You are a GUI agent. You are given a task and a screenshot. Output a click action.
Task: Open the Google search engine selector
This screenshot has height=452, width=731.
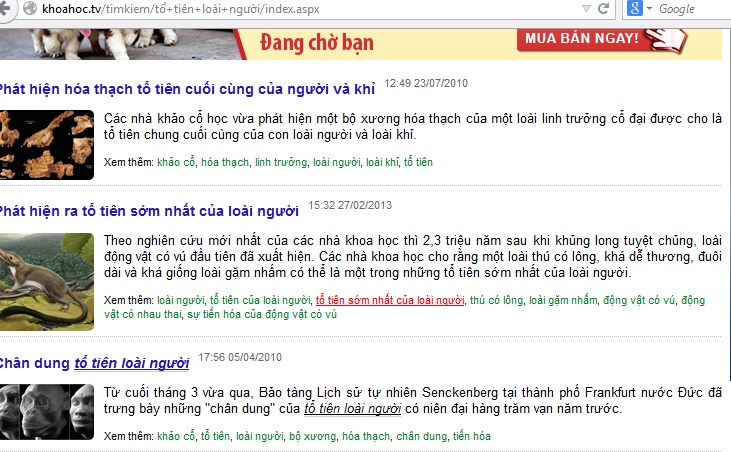click(639, 8)
